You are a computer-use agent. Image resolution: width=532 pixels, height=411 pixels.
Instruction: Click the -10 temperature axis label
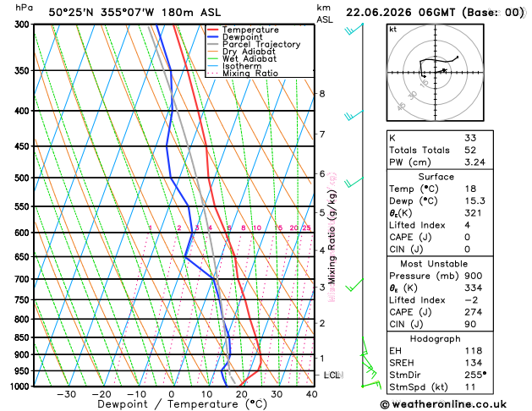click(x=136, y=394)
